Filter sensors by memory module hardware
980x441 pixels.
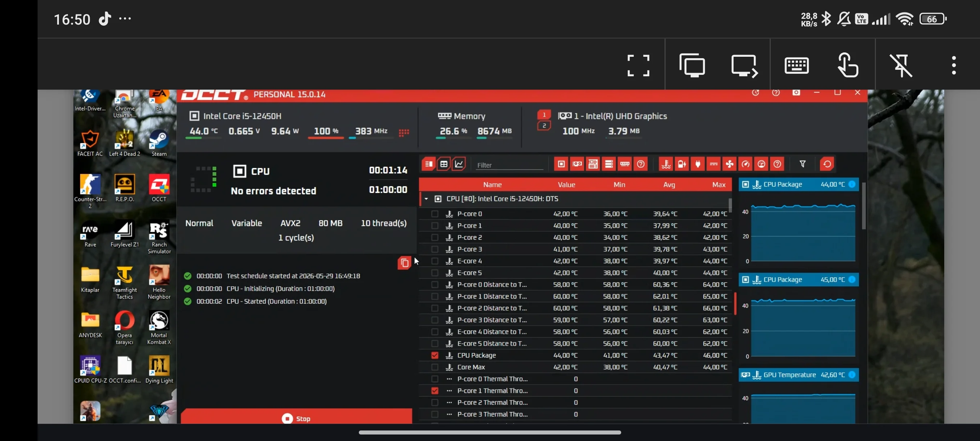click(x=625, y=164)
